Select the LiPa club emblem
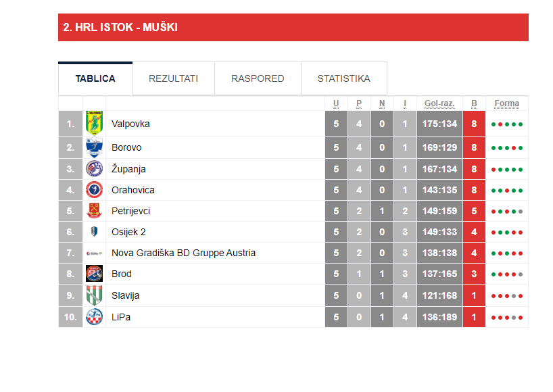The width and height of the screenshot is (553, 392). click(x=94, y=316)
